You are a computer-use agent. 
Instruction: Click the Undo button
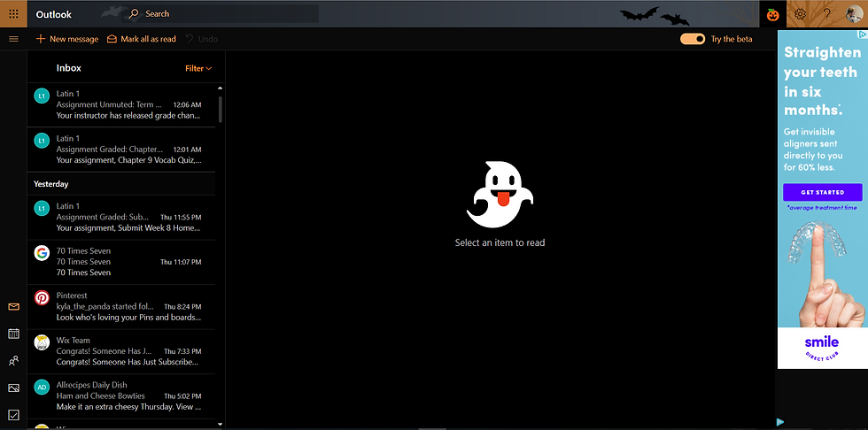pos(202,39)
